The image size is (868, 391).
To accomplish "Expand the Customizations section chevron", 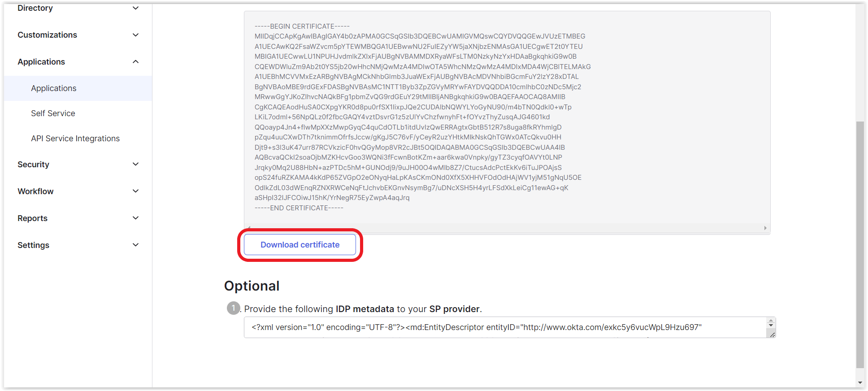I will (135, 35).
